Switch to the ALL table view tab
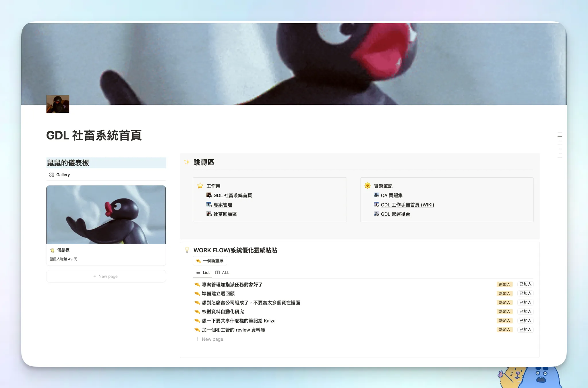The width and height of the screenshot is (588, 388). (x=222, y=272)
